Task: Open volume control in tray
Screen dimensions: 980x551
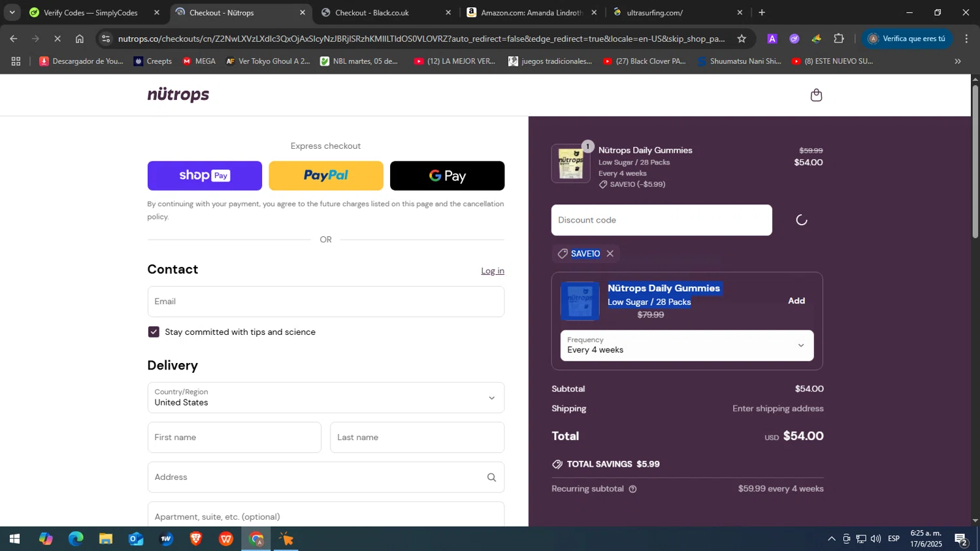Action: click(875, 539)
